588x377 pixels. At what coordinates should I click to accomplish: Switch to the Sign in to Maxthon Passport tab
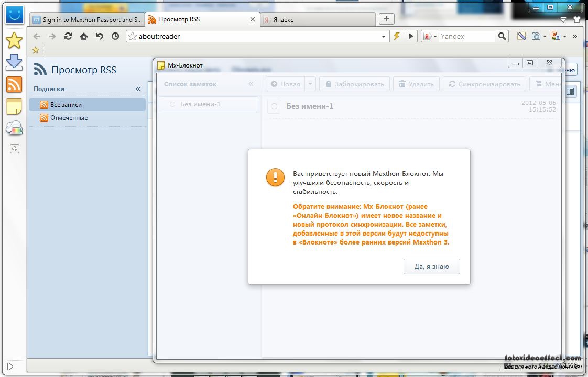click(x=88, y=19)
